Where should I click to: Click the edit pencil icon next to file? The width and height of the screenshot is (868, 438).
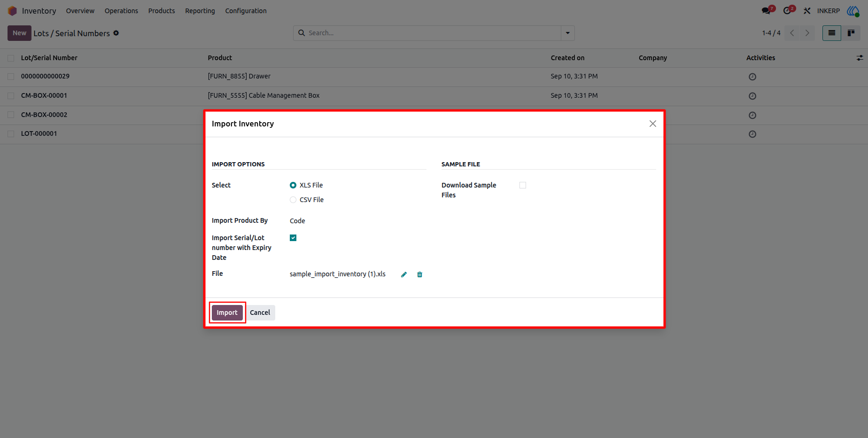click(x=404, y=274)
